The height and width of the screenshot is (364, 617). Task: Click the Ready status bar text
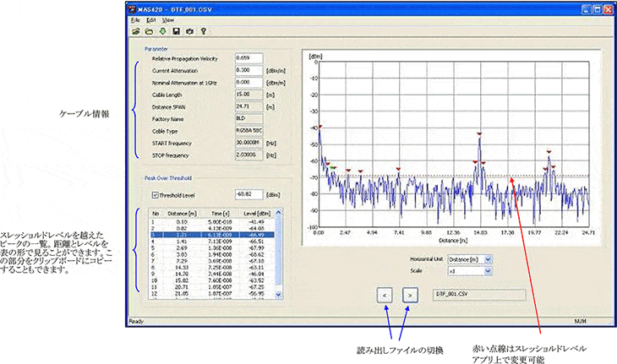point(136,322)
